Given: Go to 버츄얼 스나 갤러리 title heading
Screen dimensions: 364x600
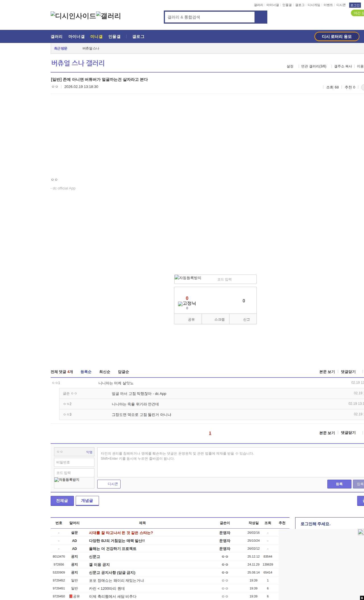Looking at the screenshot, I should (x=78, y=63).
